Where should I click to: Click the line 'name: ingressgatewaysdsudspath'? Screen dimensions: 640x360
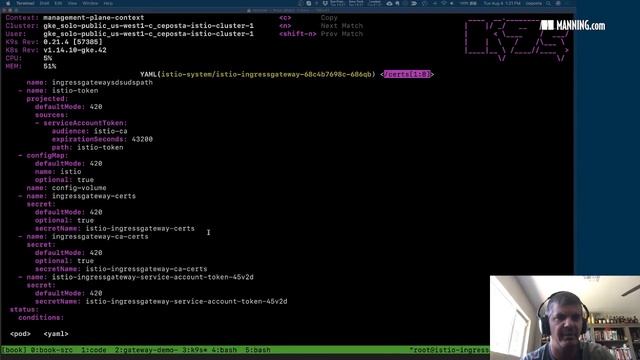(89, 82)
